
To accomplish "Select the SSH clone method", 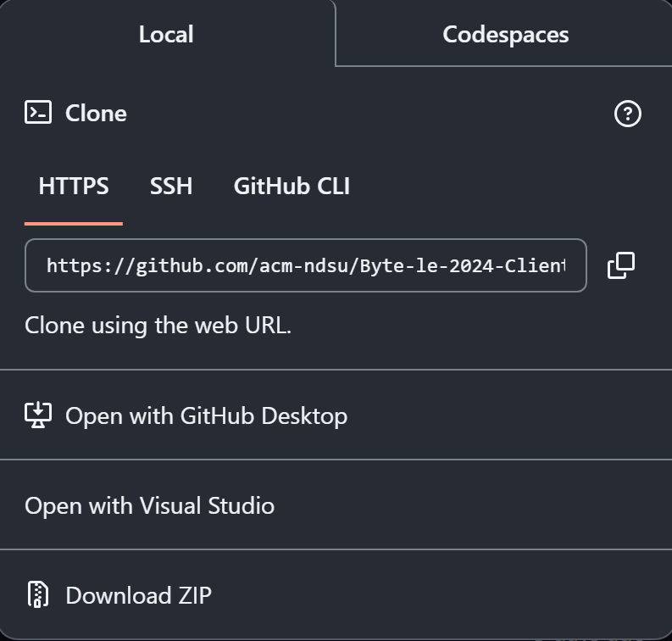I will tap(171, 187).
